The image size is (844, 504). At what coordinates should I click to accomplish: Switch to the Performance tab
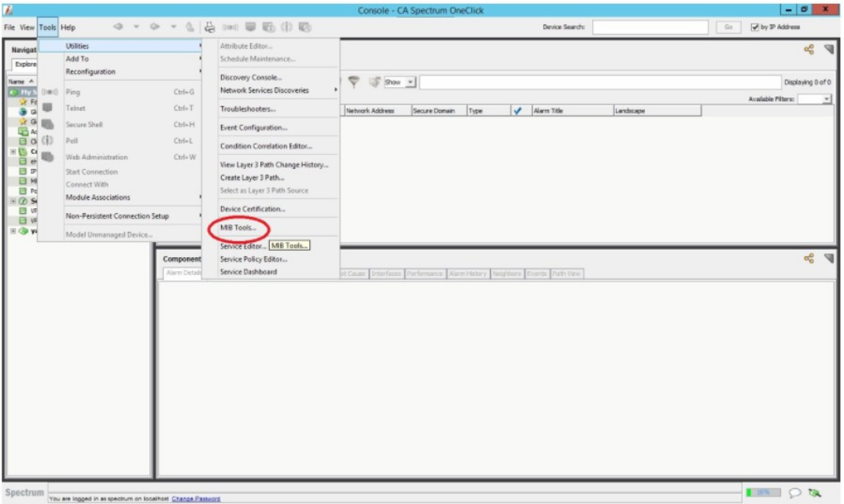(x=425, y=274)
